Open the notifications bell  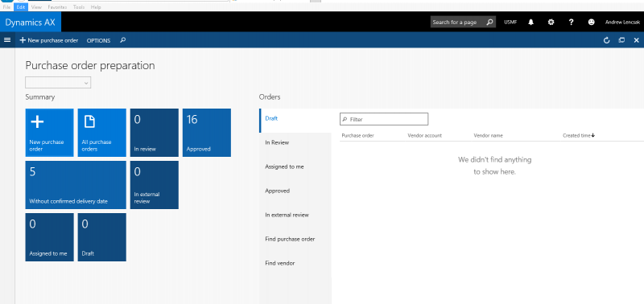(530, 23)
